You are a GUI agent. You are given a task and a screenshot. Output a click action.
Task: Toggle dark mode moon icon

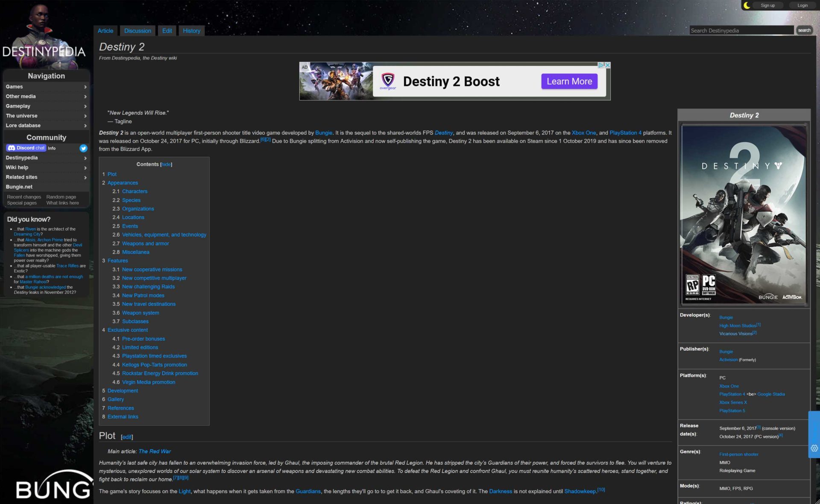(x=747, y=6)
